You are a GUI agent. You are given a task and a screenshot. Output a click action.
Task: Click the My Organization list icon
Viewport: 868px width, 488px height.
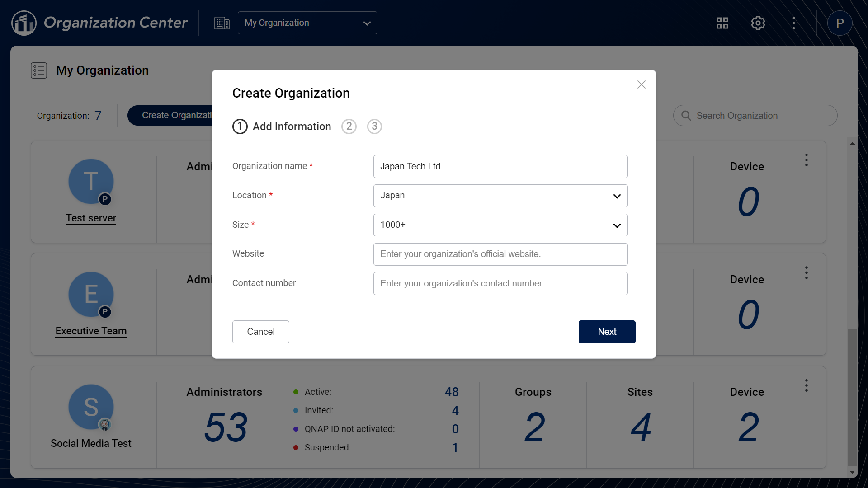(x=39, y=70)
